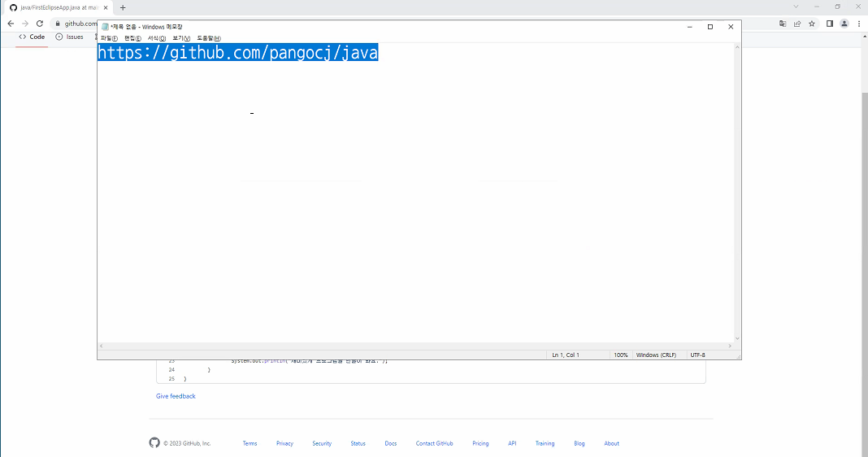Open the Notepad 도움말(H) menu

(209, 38)
